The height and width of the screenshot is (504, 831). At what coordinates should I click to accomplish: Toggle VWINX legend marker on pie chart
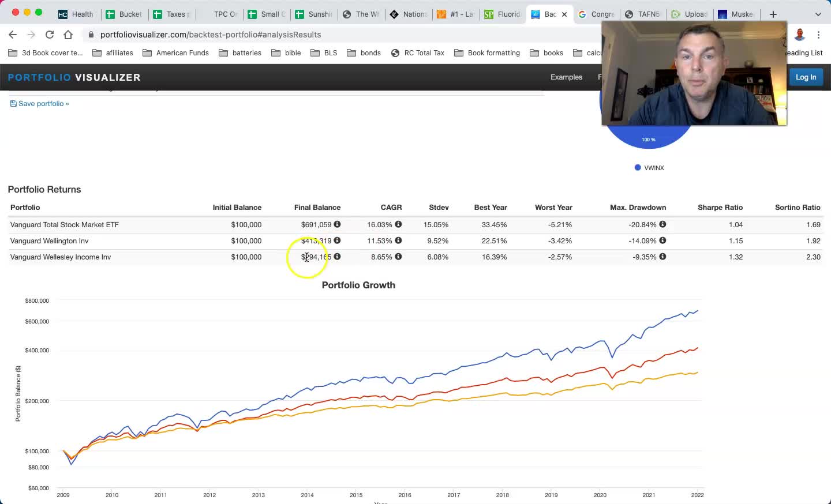pyautogui.click(x=638, y=168)
